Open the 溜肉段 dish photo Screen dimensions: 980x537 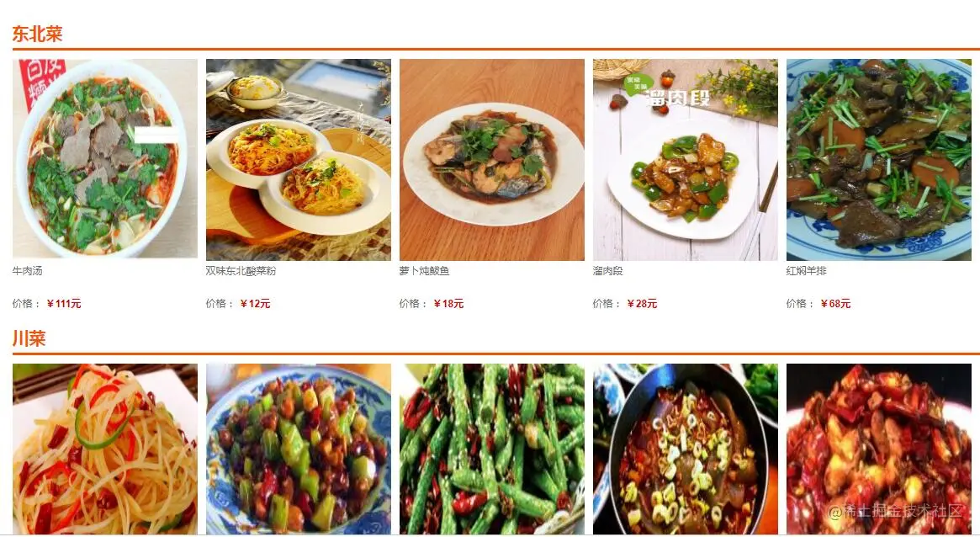[x=686, y=159]
